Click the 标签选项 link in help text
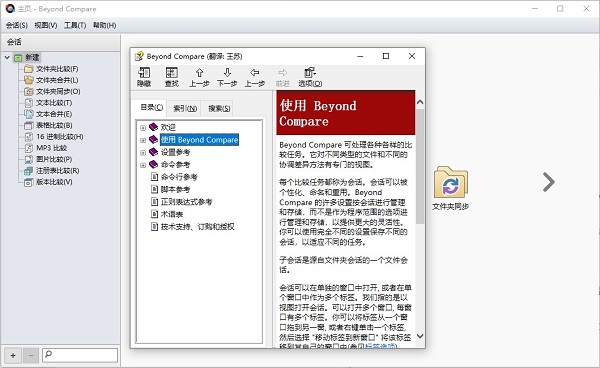The width and height of the screenshot is (600, 368). coord(381,346)
